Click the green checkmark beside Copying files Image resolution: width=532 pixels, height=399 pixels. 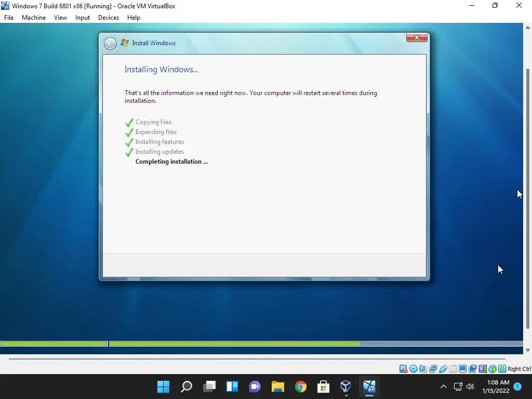pos(129,122)
